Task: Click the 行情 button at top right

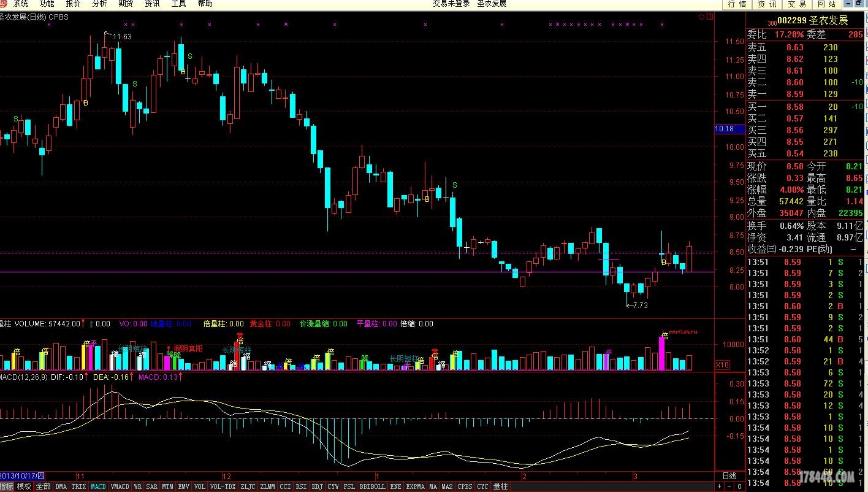Action: point(737,4)
